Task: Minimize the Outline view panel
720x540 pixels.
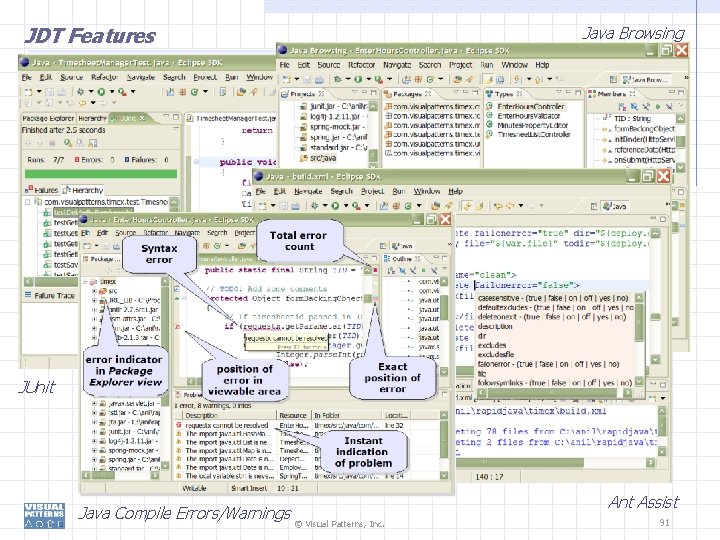Action: coord(435,258)
